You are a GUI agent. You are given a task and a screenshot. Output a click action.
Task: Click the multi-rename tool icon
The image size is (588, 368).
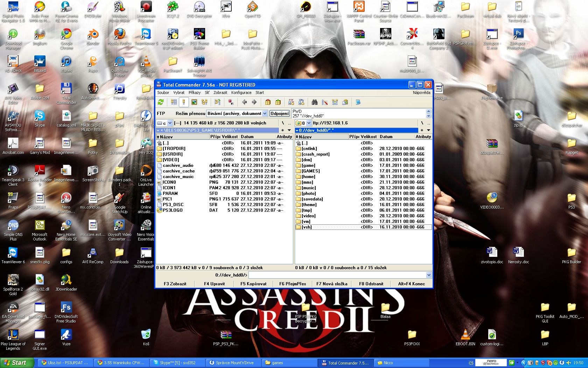[325, 102]
